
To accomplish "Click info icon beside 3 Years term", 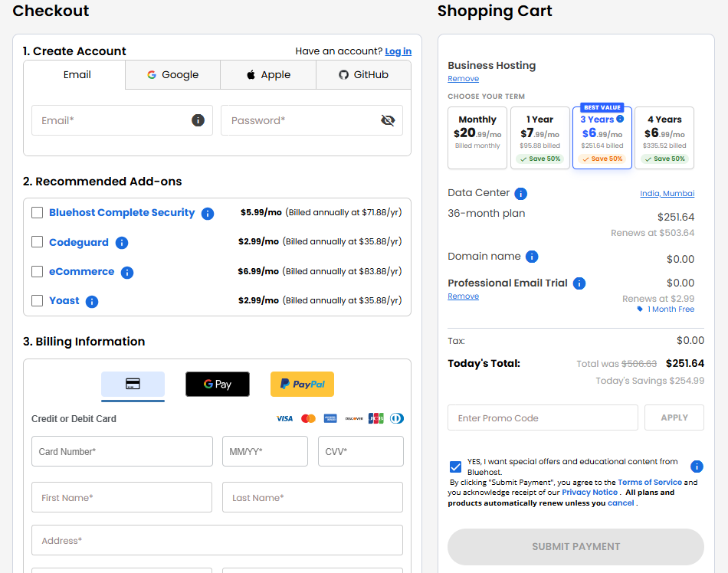I will pyautogui.click(x=620, y=119).
